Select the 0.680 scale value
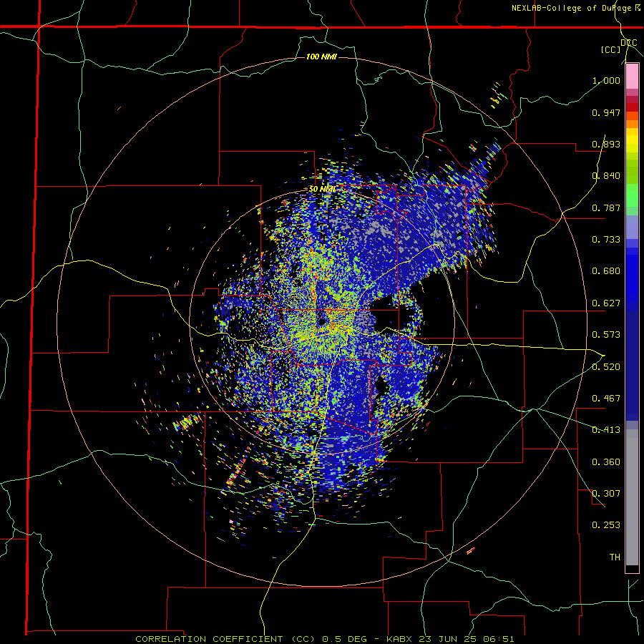This screenshot has height=644, width=644. tap(606, 271)
